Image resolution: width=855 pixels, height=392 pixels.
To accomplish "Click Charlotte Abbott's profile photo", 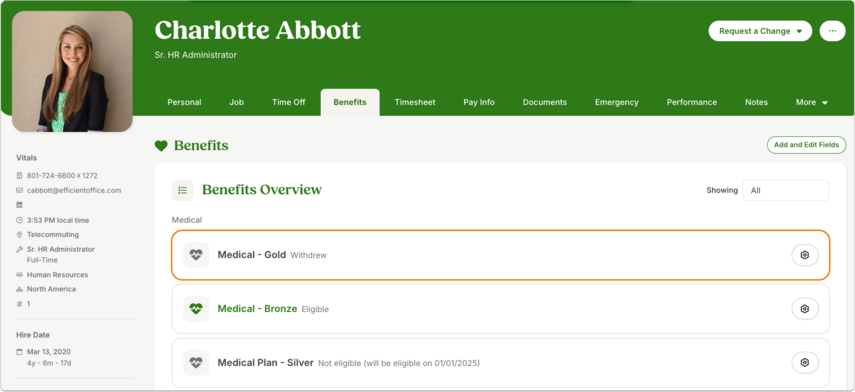I will coord(72,71).
